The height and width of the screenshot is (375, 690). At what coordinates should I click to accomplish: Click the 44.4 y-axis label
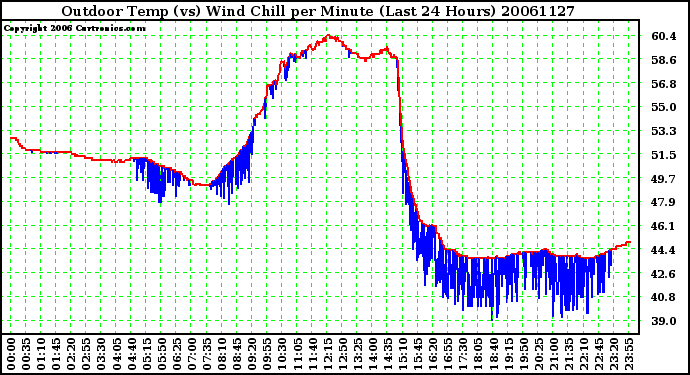pos(664,250)
